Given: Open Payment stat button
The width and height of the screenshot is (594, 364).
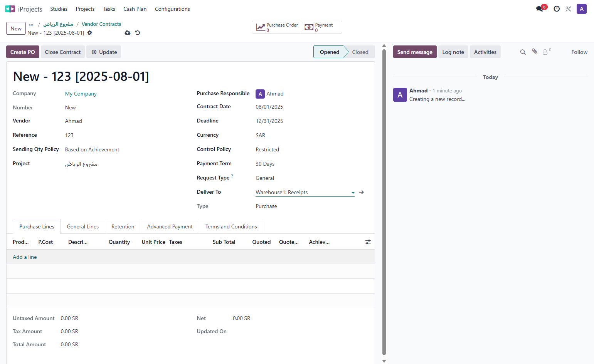Looking at the screenshot, I should click(x=322, y=27).
